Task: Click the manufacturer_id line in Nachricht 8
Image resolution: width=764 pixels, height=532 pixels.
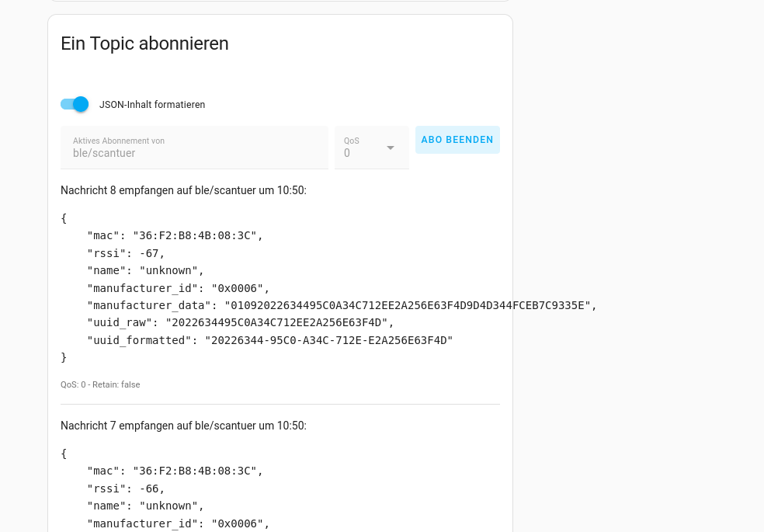Action: [x=179, y=288]
